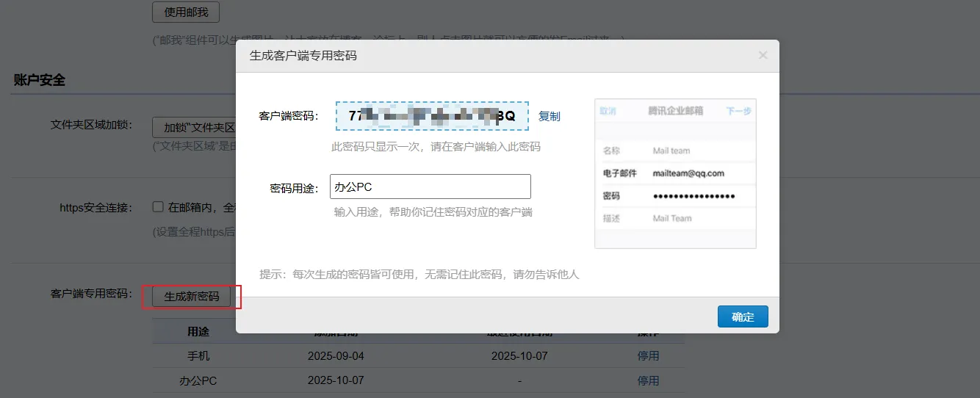The height and width of the screenshot is (398, 980).
Task: Focus the 密码用途 input containing 办公PC
Action: [430, 187]
